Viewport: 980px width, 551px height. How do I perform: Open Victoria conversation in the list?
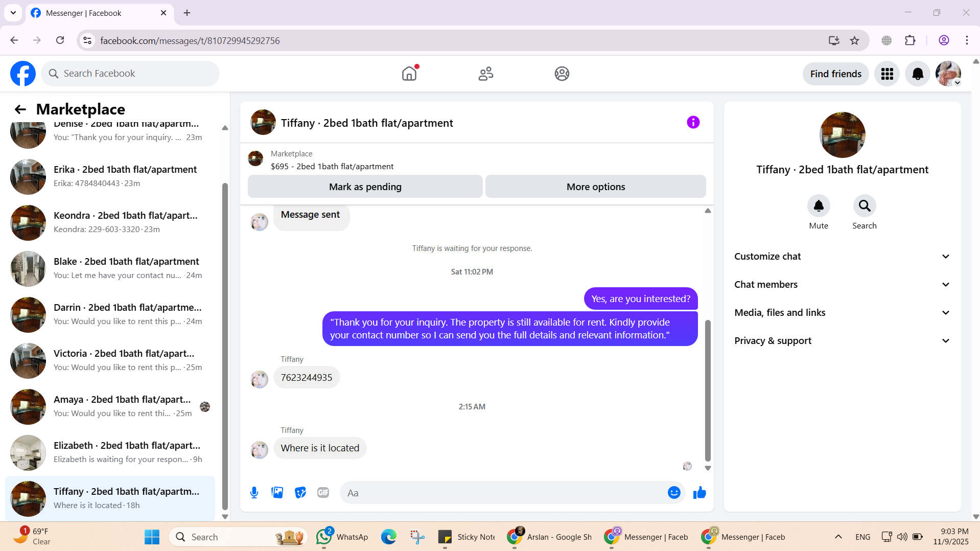110,360
